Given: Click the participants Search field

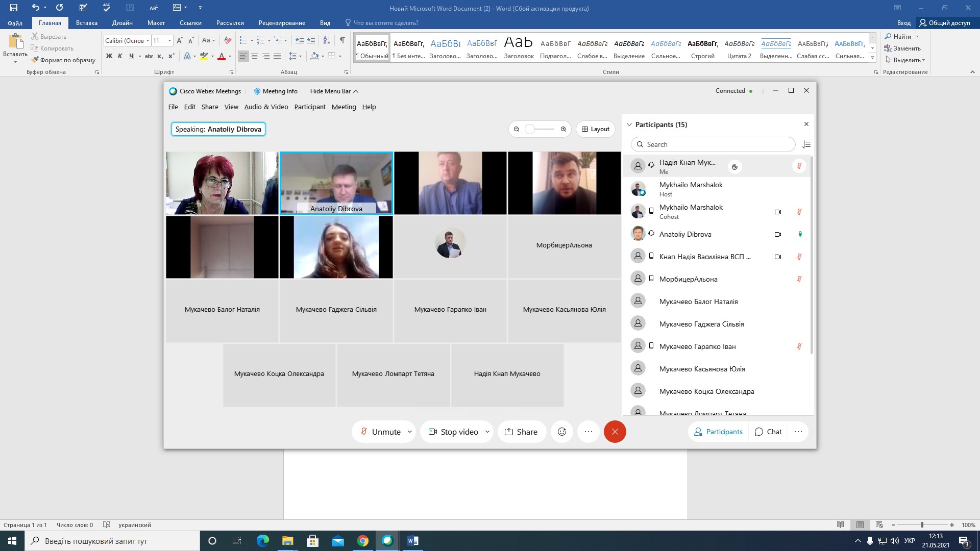Looking at the screenshot, I should coord(713,144).
